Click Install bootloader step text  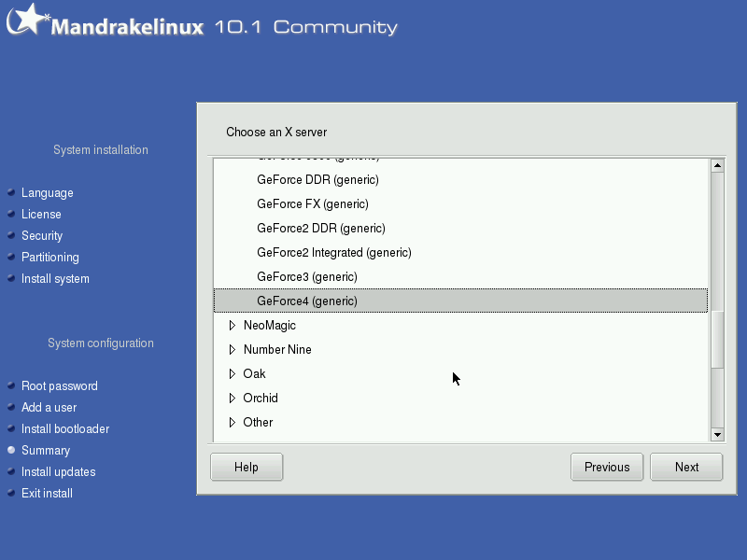tap(65, 428)
